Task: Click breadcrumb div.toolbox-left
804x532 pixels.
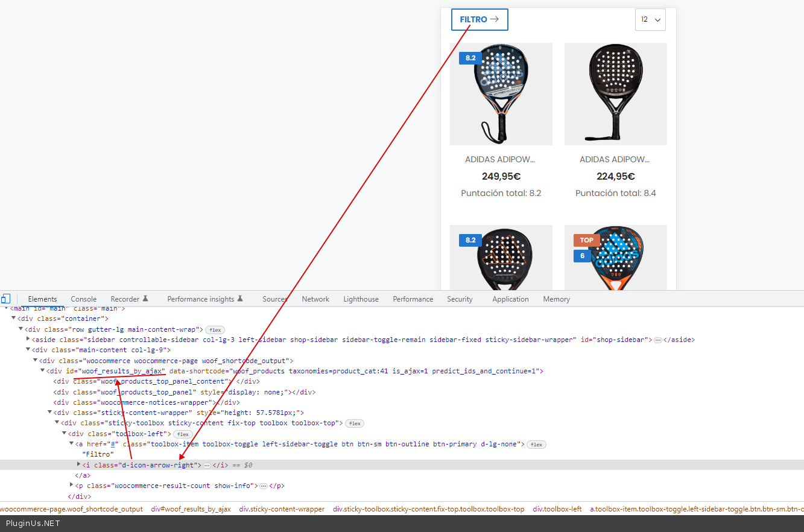Action: (x=557, y=509)
